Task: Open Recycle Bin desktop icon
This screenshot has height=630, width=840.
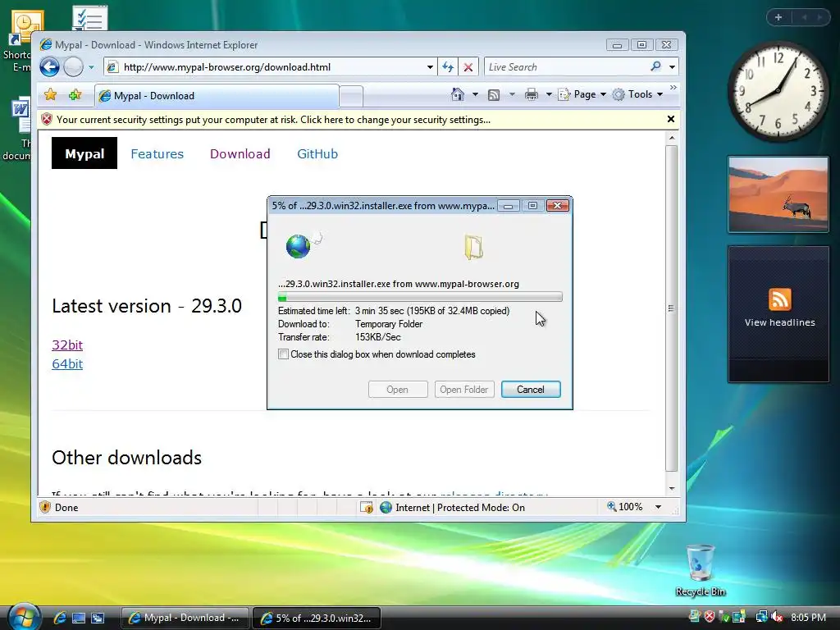Action: point(701,569)
